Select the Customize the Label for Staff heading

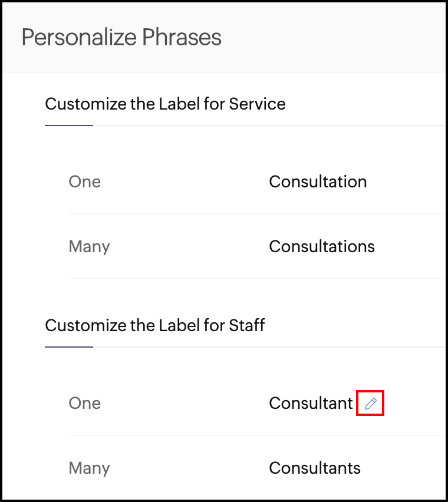[155, 325]
